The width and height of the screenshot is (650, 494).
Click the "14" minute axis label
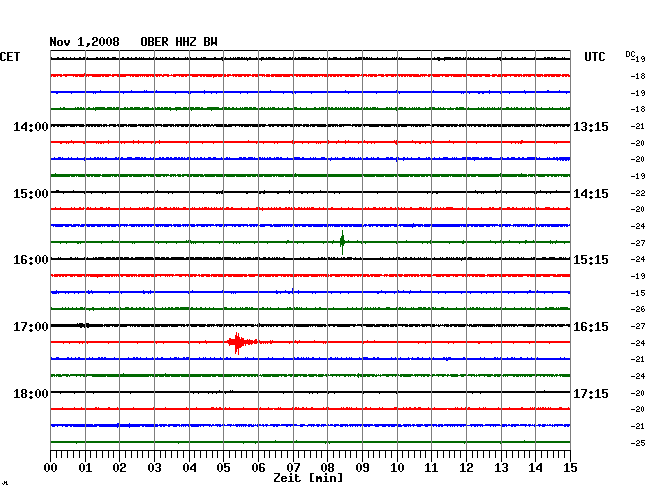[x=535, y=468]
